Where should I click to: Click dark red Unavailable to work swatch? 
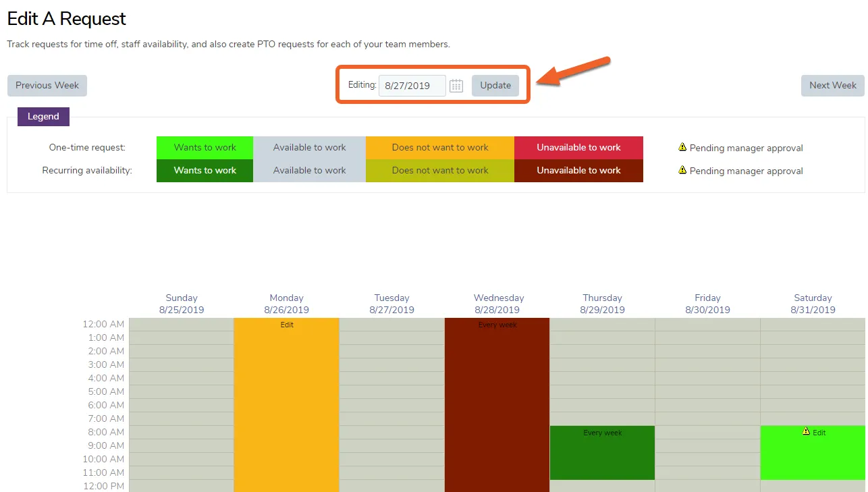578,171
